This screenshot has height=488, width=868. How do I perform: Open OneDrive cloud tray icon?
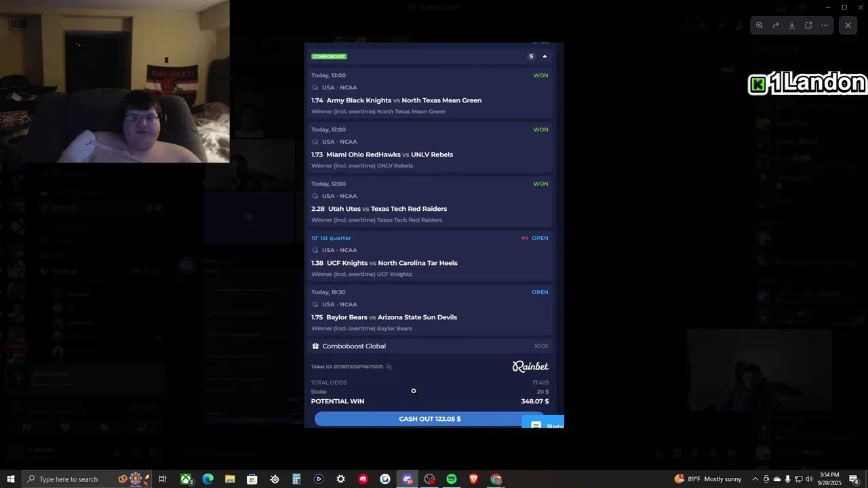[777, 479]
